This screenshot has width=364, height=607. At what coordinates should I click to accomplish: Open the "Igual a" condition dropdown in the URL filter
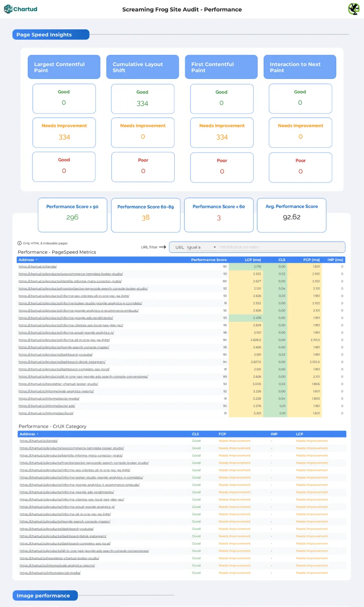(x=201, y=247)
